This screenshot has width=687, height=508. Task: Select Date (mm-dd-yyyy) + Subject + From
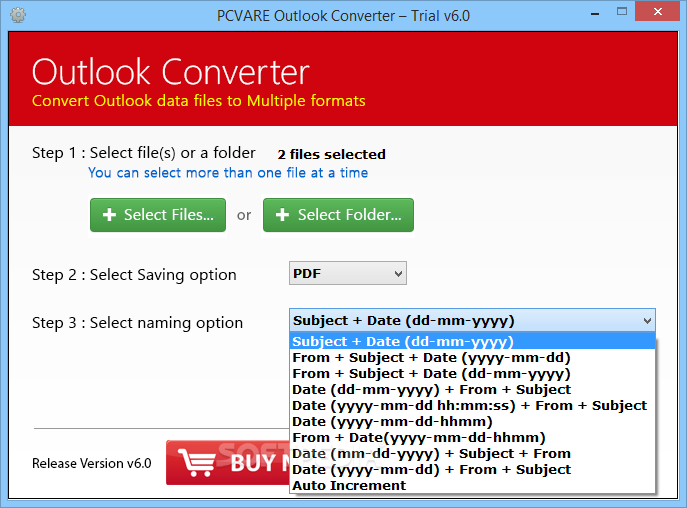(x=472, y=454)
